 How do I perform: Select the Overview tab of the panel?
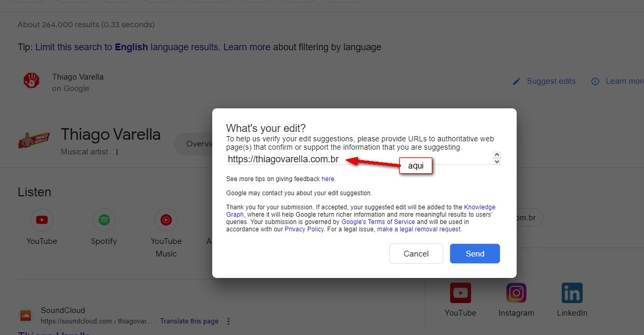pos(200,144)
